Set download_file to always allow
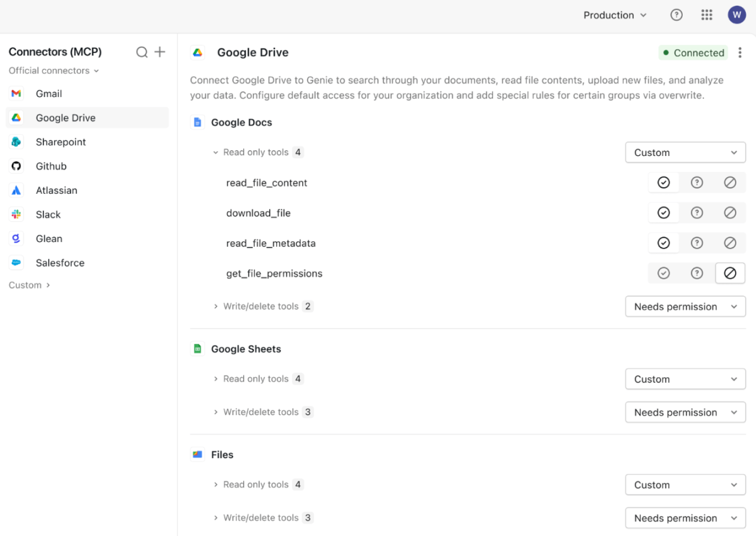The width and height of the screenshot is (756, 536). coord(664,213)
